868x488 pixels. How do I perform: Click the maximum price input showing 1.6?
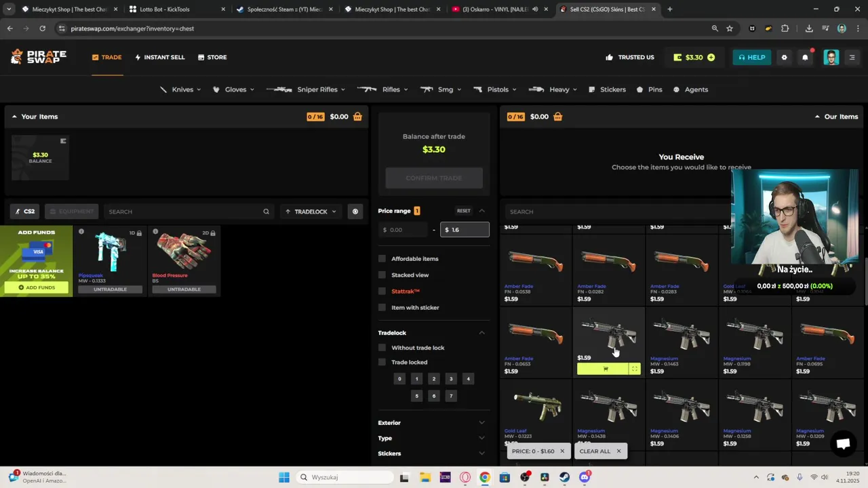tap(465, 230)
